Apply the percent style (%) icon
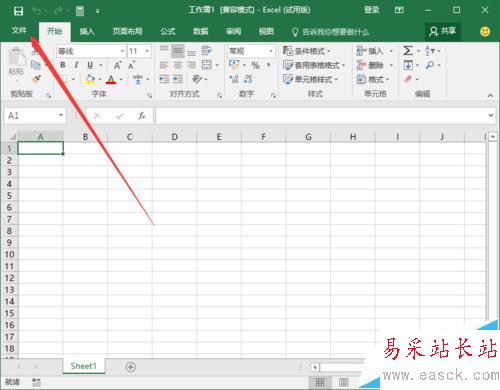The image size is (500, 390). (255, 65)
